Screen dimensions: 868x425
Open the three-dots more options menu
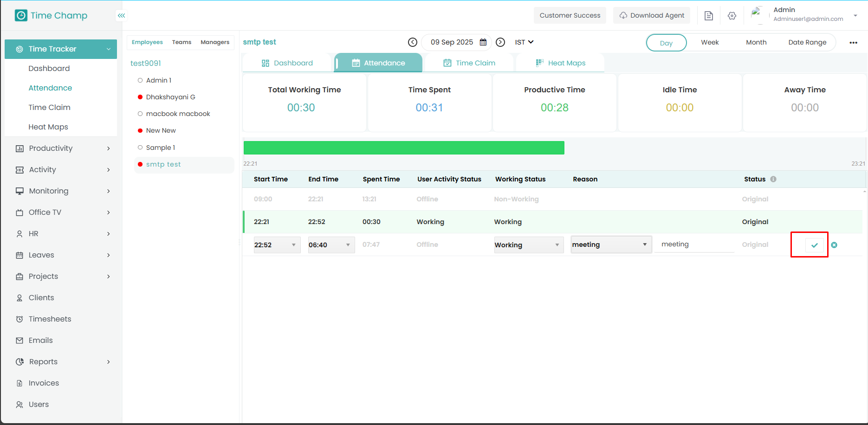coord(853,43)
